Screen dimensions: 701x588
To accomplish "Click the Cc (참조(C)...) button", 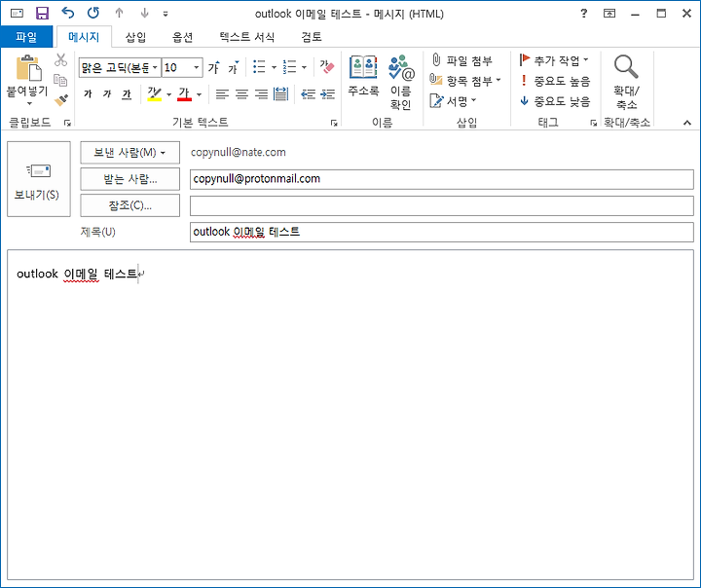I will [130, 205].
